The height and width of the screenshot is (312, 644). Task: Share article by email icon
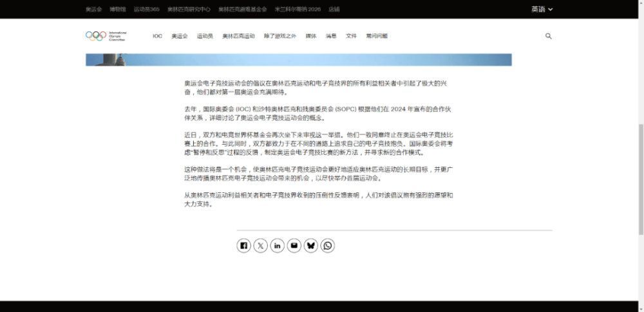pyautogui.click(x=294, y=246)
